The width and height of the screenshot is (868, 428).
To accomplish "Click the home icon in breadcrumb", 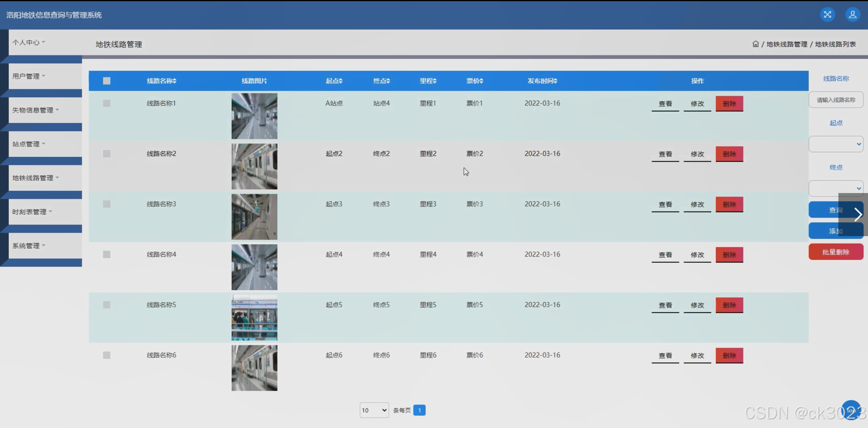I will 755,44.
